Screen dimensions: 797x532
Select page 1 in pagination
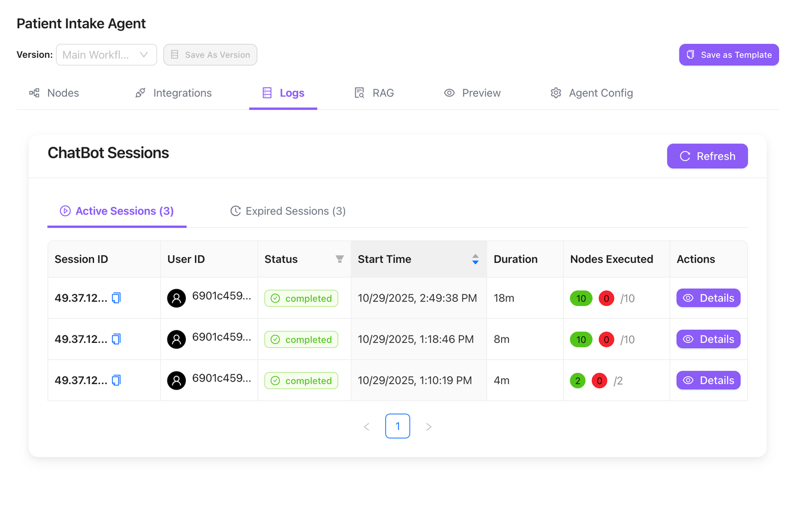click(398, 426)
